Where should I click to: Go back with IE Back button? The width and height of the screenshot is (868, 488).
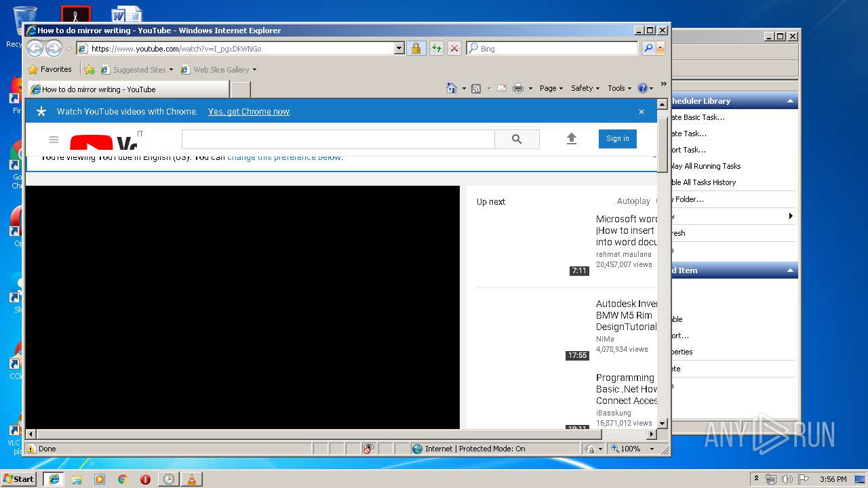(35, 48)
